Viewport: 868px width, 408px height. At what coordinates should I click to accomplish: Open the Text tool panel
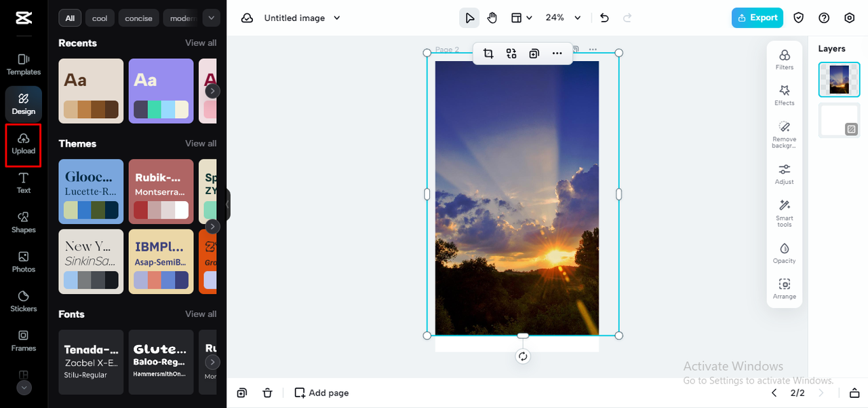click(x=24, y=183)
